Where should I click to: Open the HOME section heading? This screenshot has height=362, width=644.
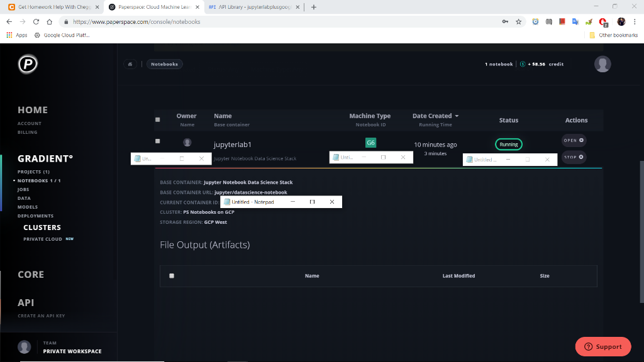pyautogui.click(x=33, y=110)
